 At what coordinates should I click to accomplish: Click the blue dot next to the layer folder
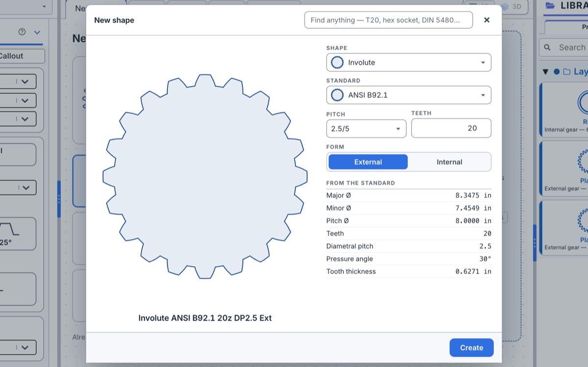[557, 72]
